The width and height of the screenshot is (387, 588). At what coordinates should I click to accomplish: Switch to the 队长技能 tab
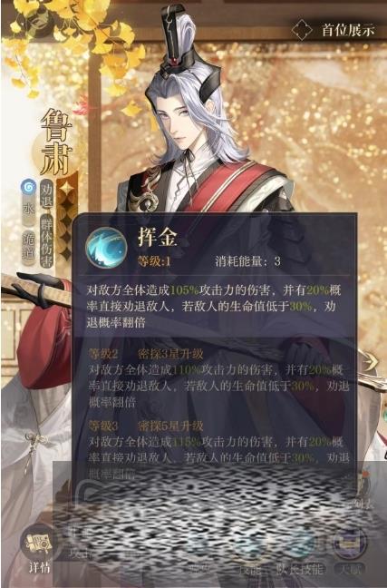point(300,569)
